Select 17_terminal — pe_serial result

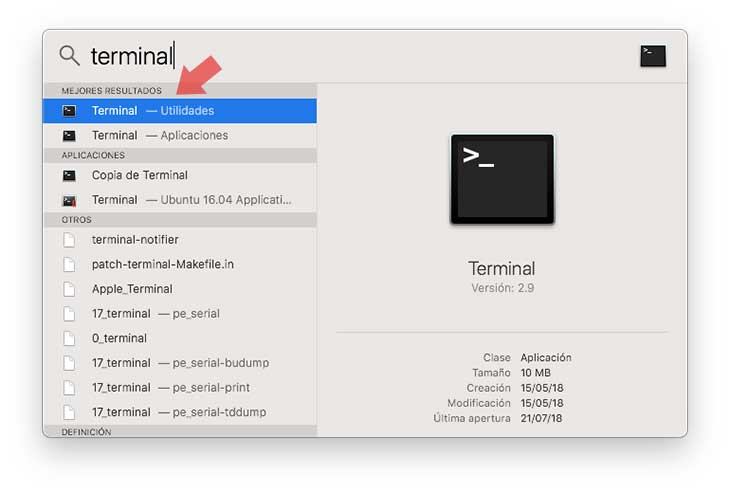click(180, 314)
